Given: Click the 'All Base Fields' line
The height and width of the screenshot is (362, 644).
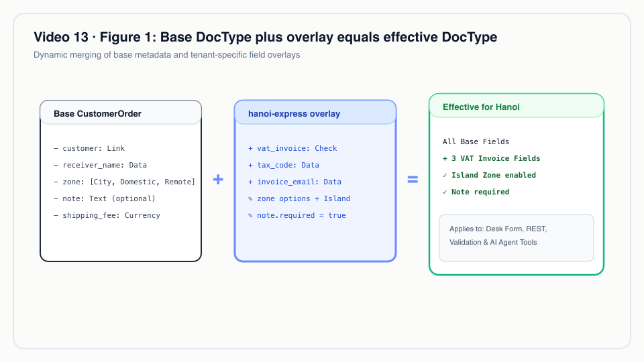Looking at the screenshot, I should (x=476, y=141).
